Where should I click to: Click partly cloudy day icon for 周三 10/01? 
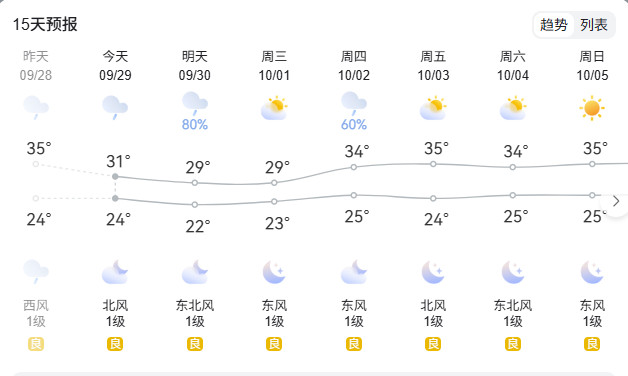point(274,108)
